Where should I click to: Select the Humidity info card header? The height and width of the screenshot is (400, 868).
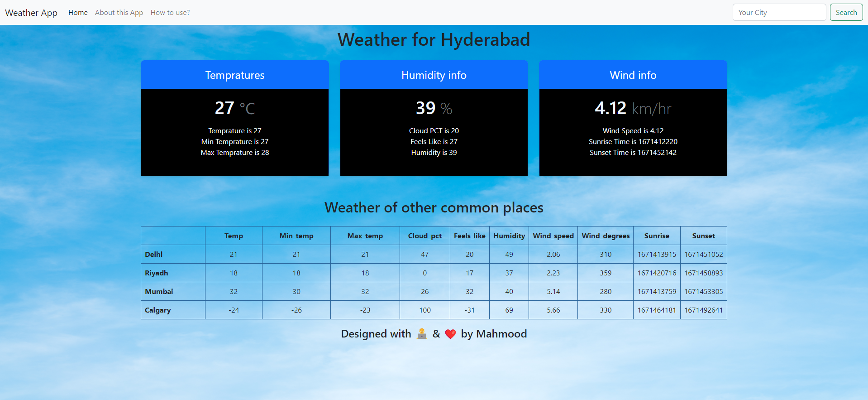tap(434, 75)
